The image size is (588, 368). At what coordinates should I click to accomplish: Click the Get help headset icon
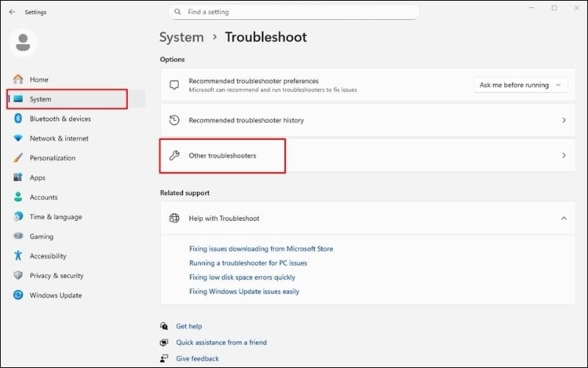[x=164, y=326]
